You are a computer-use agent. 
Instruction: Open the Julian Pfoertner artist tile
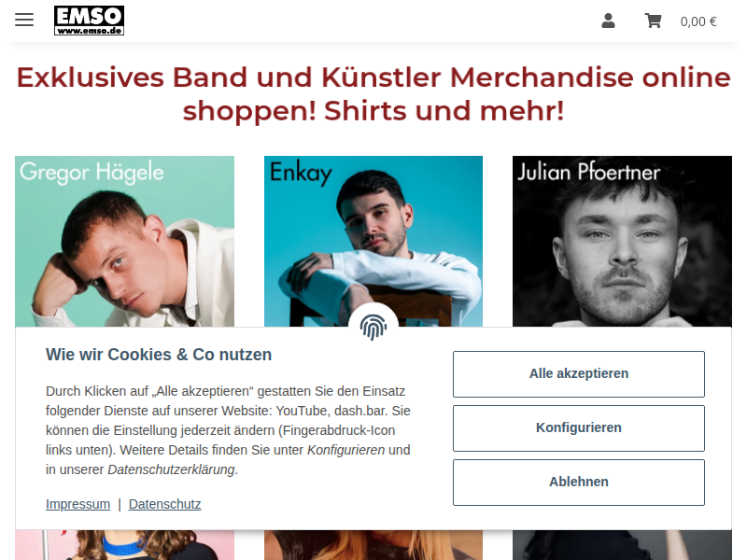click(x=622, y=242)
